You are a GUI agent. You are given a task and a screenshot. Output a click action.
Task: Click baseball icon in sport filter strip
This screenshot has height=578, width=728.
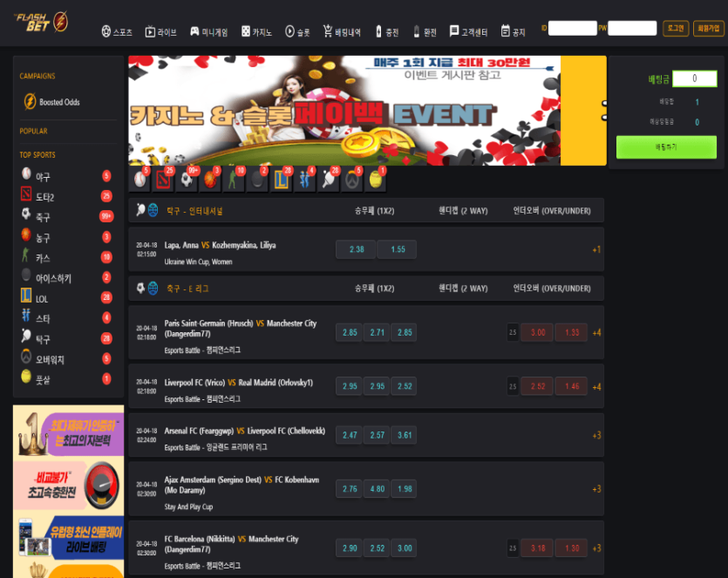click(139, 180)
